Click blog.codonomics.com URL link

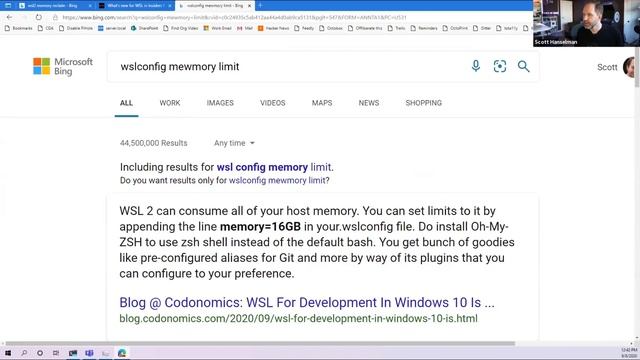[x=298, y=318]
